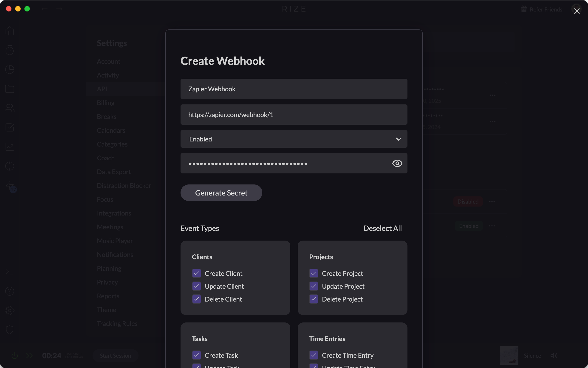Image resolution: width=588 pixels, height=368 pixels.
Task: Open Billing settings section
Action: click(x=105, y=103)
